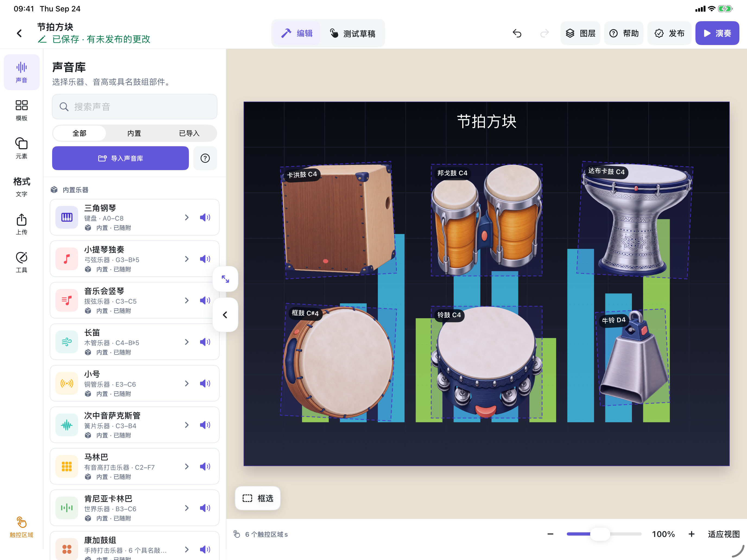The width and height of the screenshot is (747, 560).
Task: Click the expand panel arrows icon
Action: pos(225,279)
